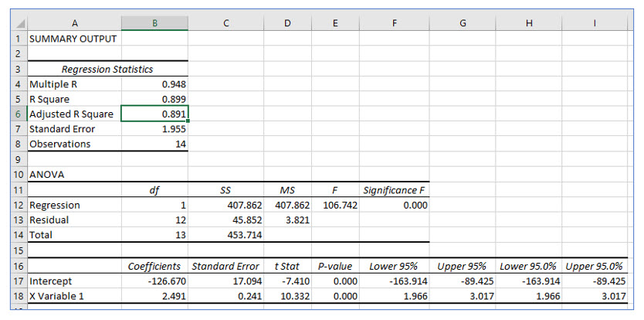Select the Total row label
This screenshot has height=320, width=644.
point(74,235)
